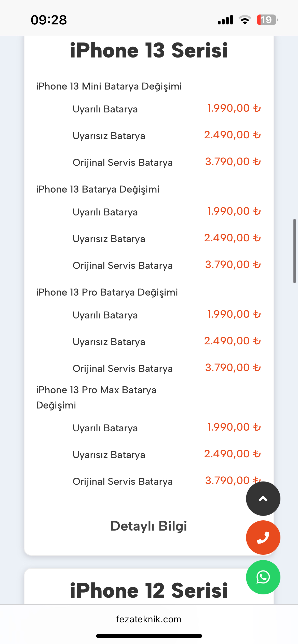Tap the Wi-Fi icon in status bar

click(x=245, y=20)
